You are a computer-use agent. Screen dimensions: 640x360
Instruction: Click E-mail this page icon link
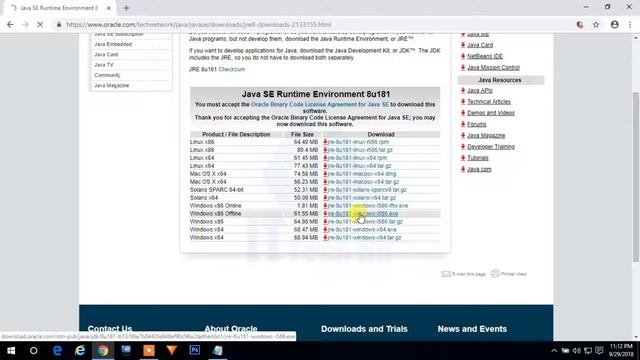tap(464, 274)
